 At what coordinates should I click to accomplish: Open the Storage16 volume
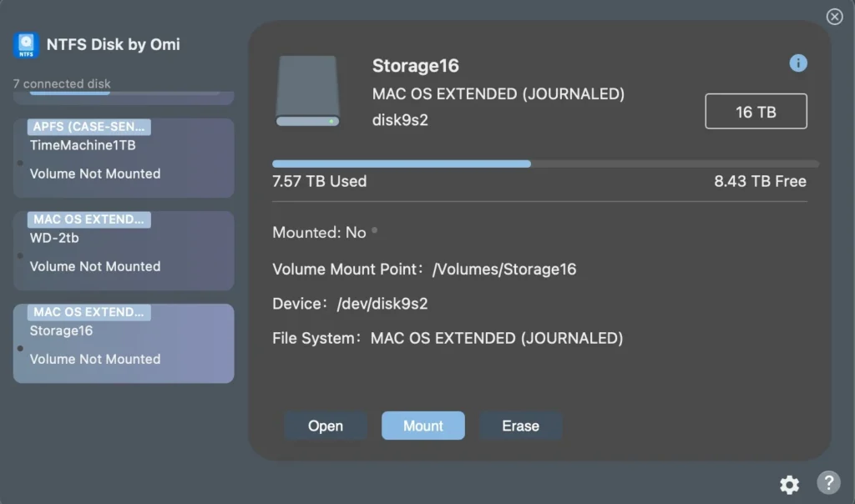click(x=325, y=426)
